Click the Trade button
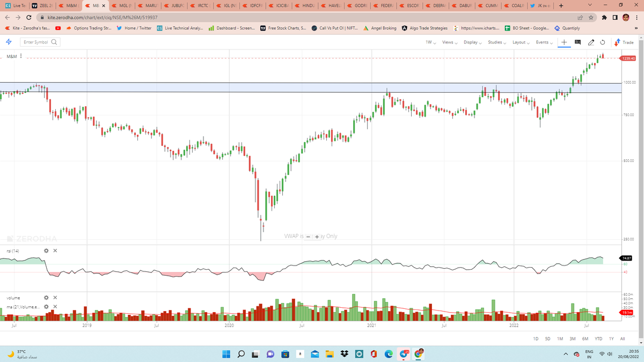This screenshot has height=362, width=644. (625, 42)
